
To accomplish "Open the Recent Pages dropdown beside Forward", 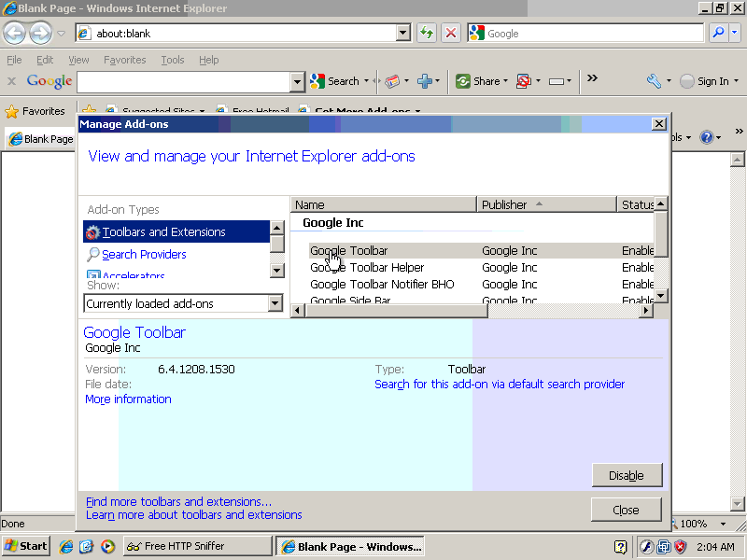I will (x=61, y=34).
